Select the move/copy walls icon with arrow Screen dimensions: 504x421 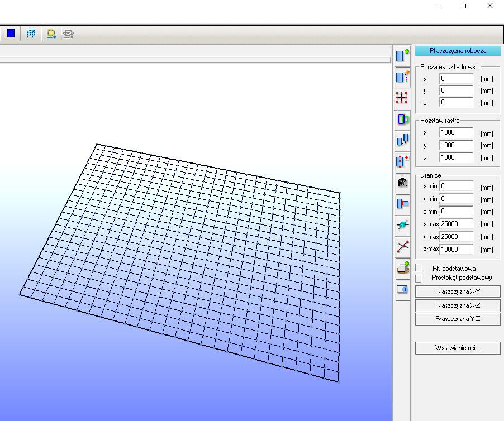[402, 140]
